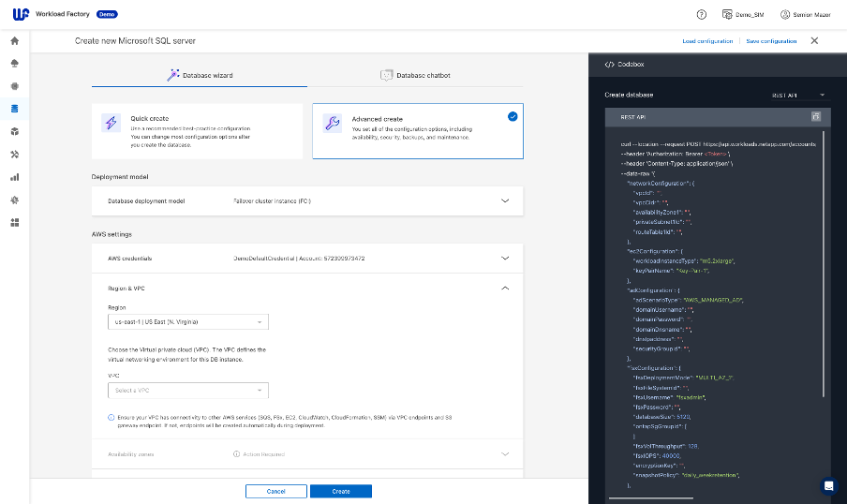Image resolution: width=847 pixels, height=504 pixels.
Task: Click the crossed tools icon in sidebar
Action: tap(14, 155)
